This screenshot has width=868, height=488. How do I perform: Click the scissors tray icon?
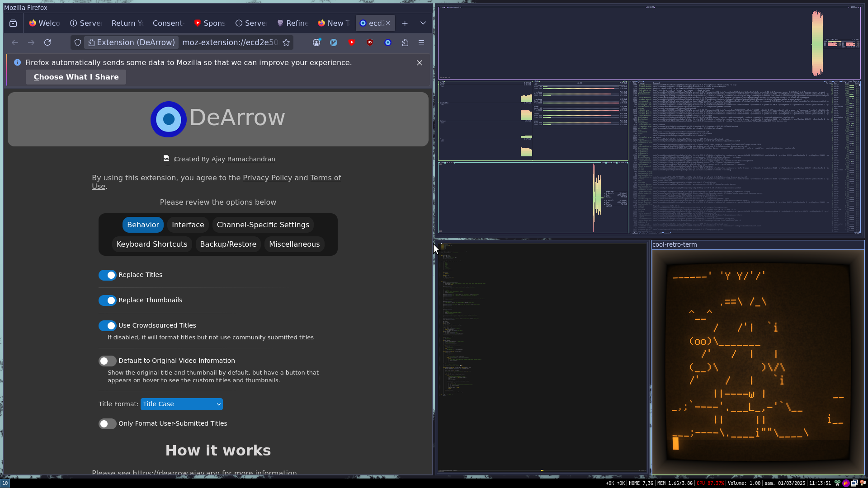(837, 483)
